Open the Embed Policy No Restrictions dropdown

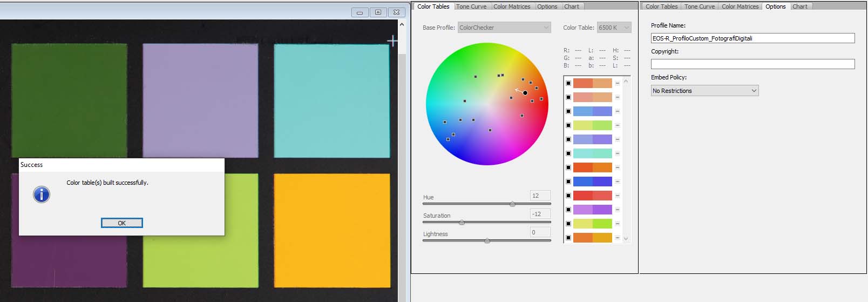tap(704, 91)
